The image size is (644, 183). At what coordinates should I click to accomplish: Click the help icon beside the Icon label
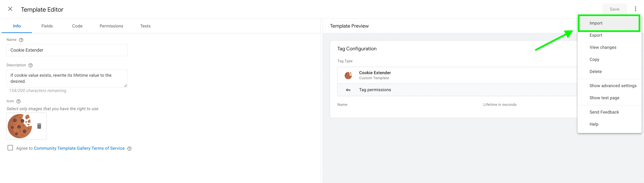pos(18,101)
